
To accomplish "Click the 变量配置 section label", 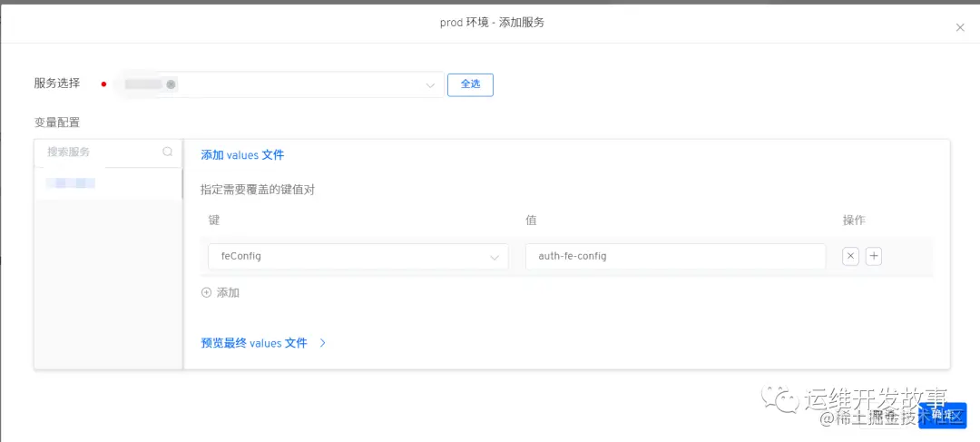I will click(x=57, y=123).
